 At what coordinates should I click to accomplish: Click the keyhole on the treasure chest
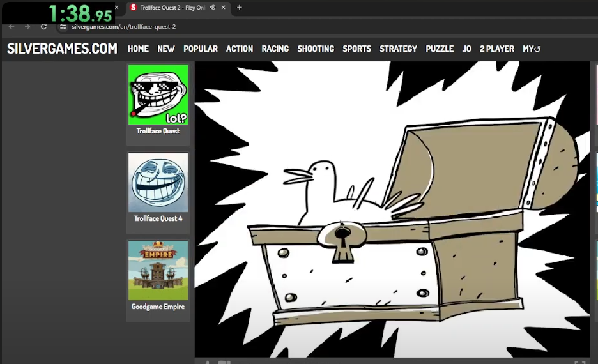pyautogui.click(x=342, y=242)
